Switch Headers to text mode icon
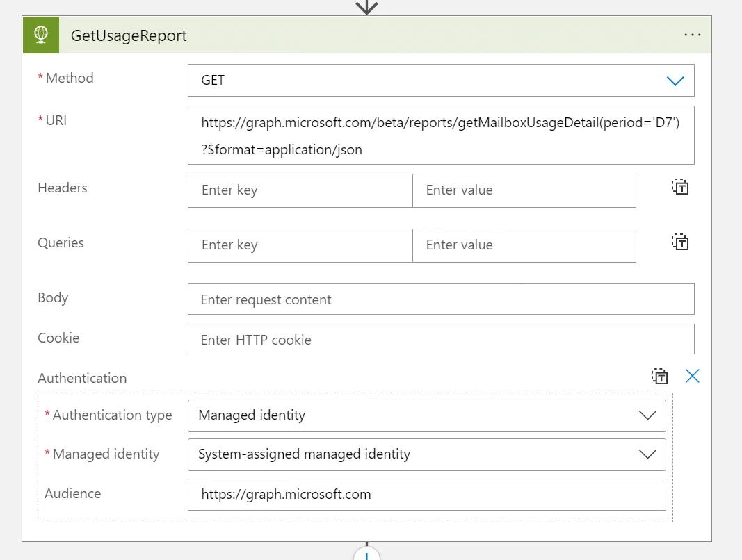 tap(680, 188)
